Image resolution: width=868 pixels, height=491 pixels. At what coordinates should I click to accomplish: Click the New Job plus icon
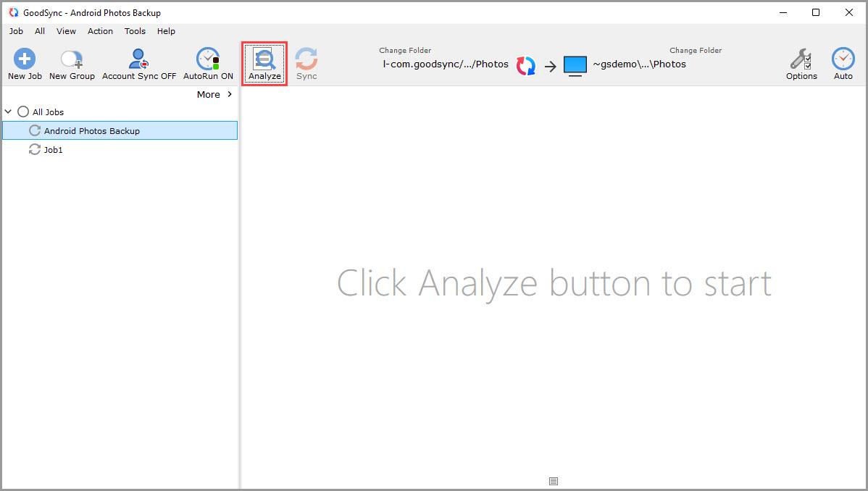coord(25,59)
